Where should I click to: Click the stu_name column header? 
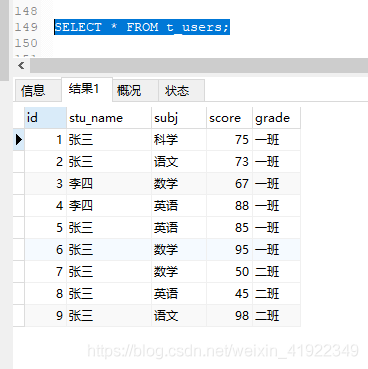tap(109, 118)
